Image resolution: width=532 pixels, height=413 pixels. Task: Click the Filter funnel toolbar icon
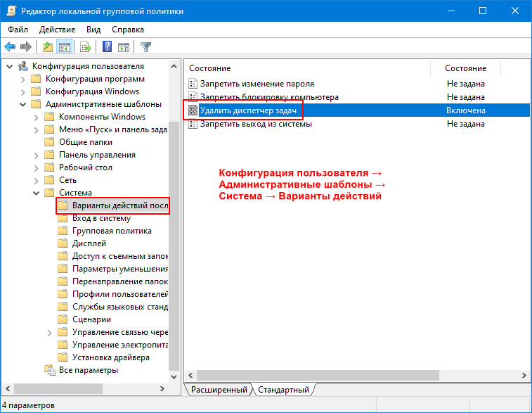point(146,47)
